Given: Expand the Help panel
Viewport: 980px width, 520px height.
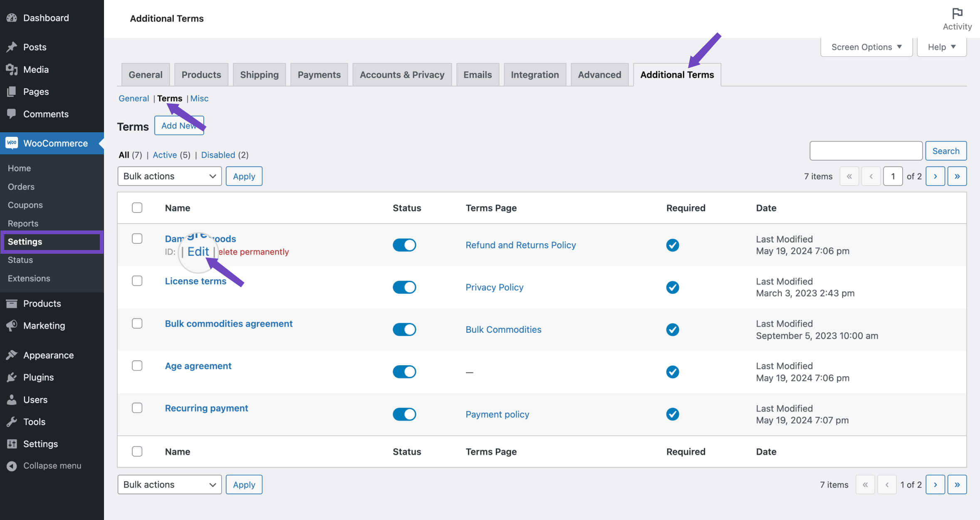Looking at the screenshot, I should (941, 47).
